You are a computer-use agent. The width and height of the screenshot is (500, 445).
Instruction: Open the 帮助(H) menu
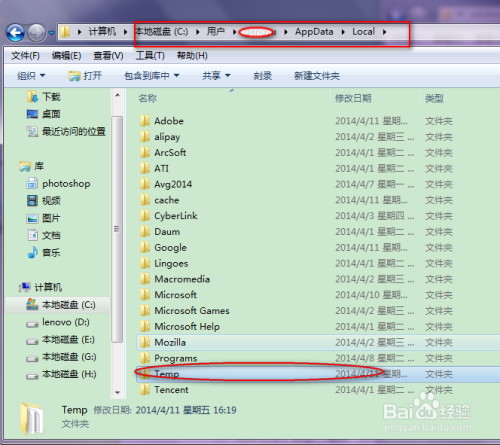coord(192,56)
